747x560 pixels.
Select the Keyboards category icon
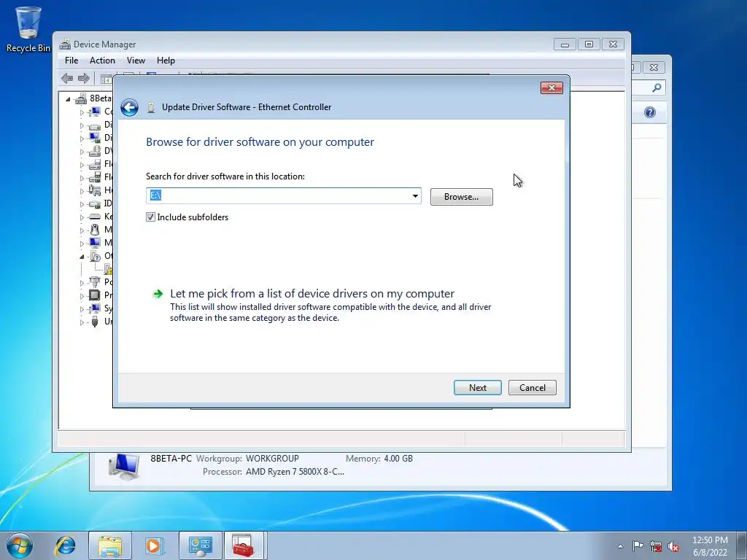tap(95, 217)
